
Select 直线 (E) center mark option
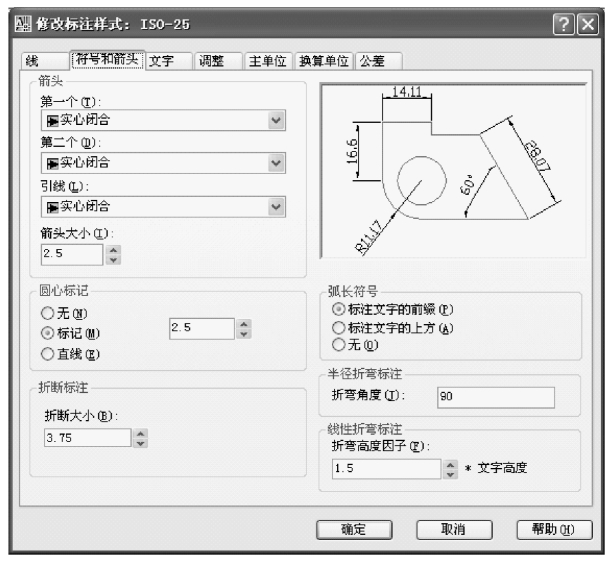[71, 354]
